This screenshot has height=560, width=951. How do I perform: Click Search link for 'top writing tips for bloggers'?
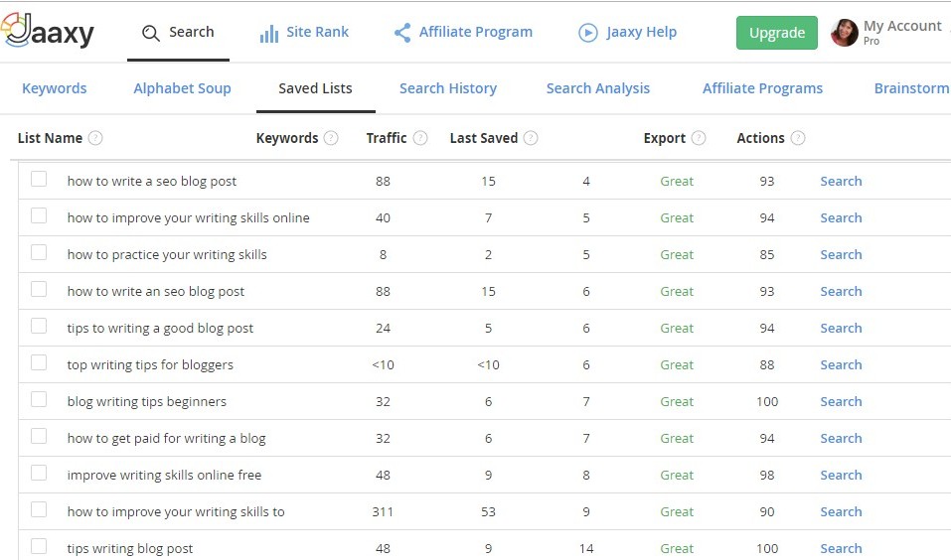pyautogui.click(x=842, y=364)
